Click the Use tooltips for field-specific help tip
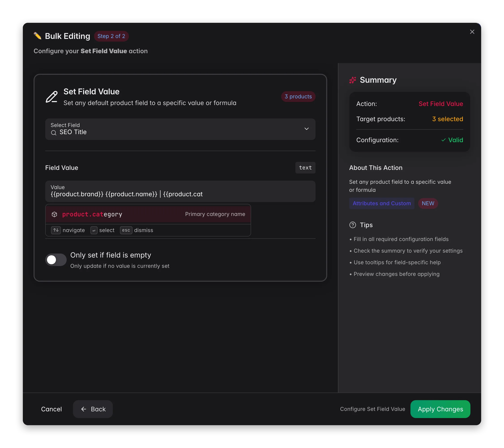The width and height of the screenshot is (504, 448). coord(397,262)
